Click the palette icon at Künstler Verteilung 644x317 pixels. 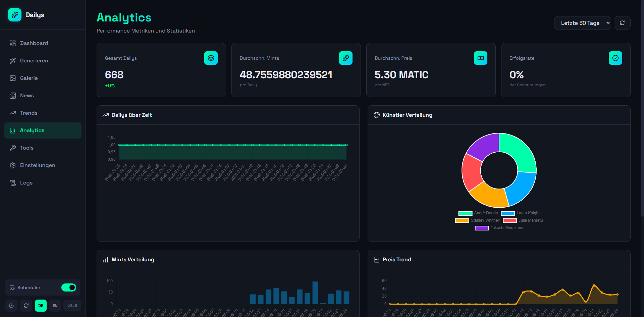tap(377, 115)
